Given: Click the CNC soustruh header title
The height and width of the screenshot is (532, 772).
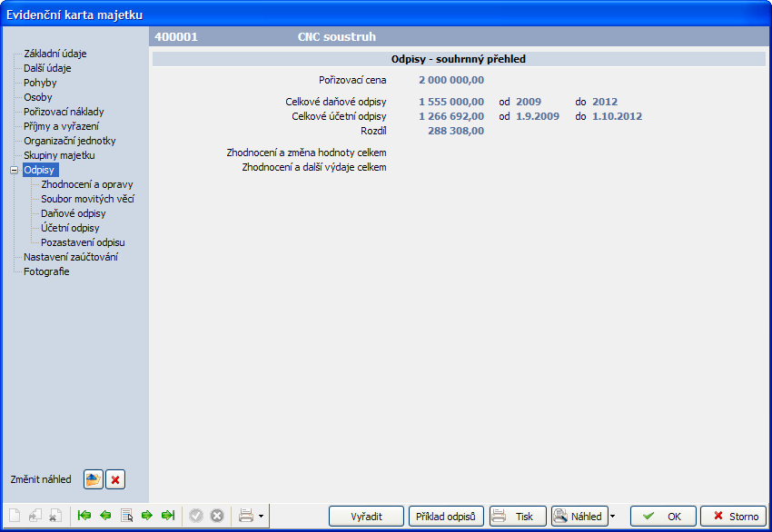Looking at the screenshot, I should (x=337, y=37).
